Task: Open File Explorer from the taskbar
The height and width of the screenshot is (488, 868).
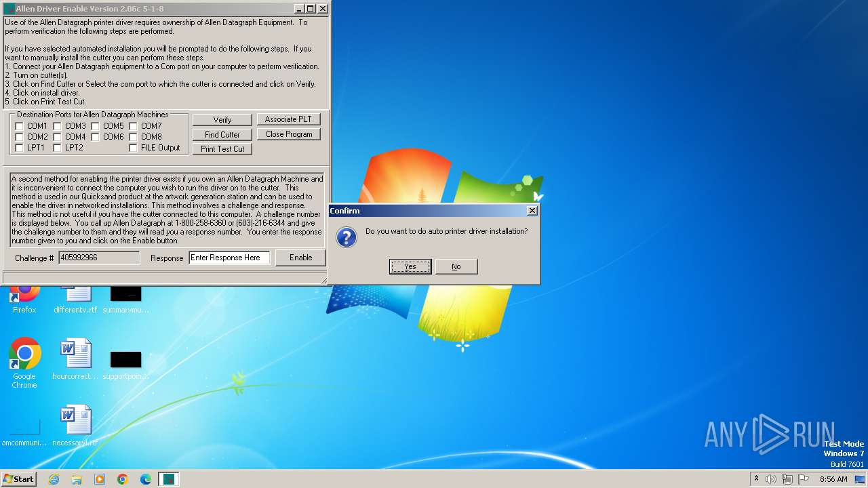Action: (77, 479)
